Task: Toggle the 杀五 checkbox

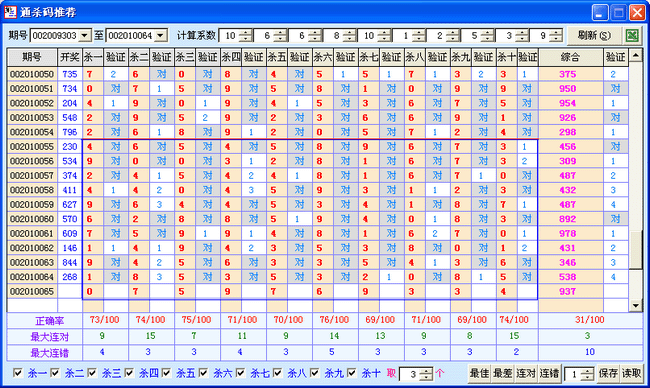Action: [166, 373]
